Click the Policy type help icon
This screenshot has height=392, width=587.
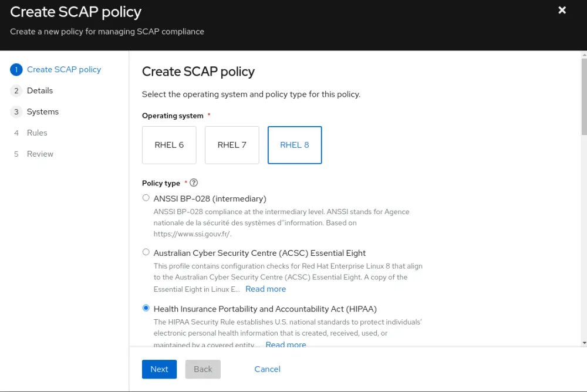pos(194,183)
